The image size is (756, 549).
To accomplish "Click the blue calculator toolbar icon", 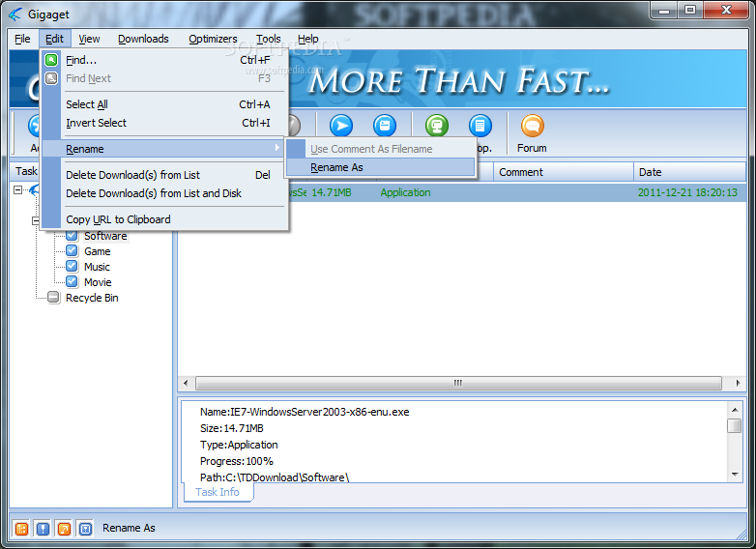I will point(480,126).
